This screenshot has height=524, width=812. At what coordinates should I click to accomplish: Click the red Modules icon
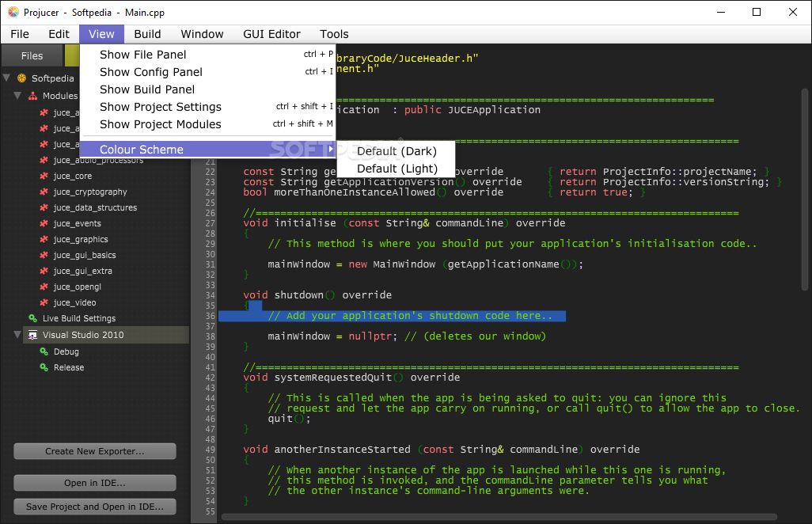click(x=33, y=96)
